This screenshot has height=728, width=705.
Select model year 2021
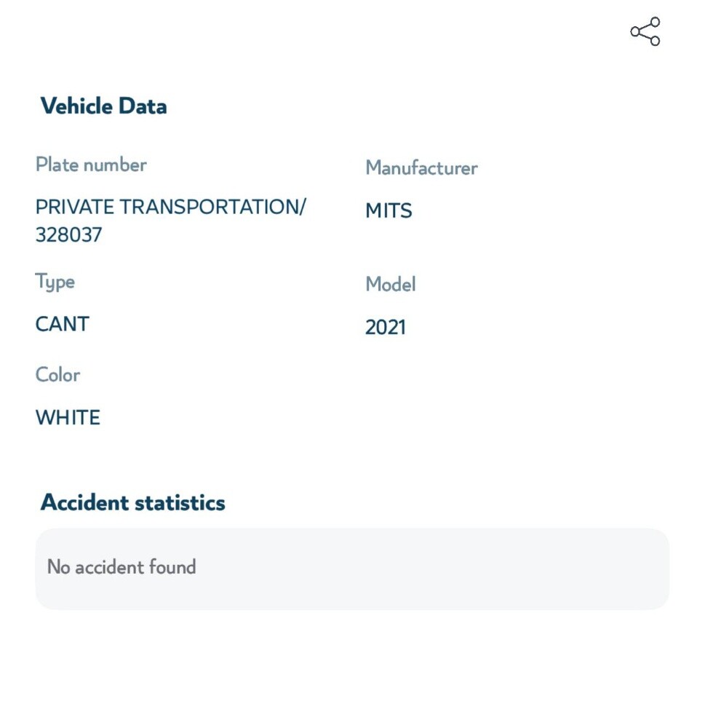point(385,328)
